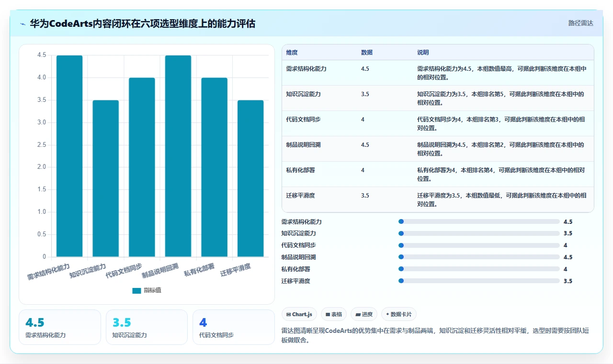
Task: Click the 路径雷达 label in the header
Action: pyautogui.click(x=580, y=23)
